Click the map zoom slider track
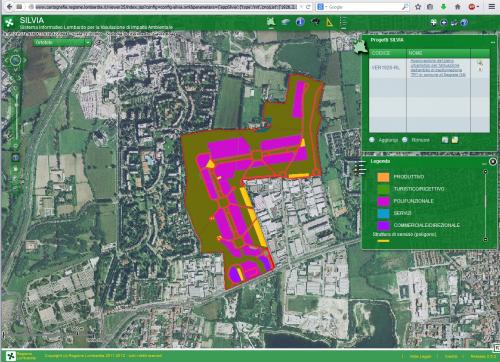 tap(17, 117)
